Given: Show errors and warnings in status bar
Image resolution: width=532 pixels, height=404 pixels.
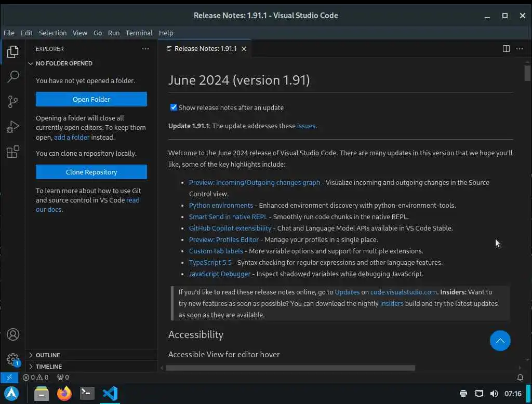Looking at the screenshot, I should 36,377.
